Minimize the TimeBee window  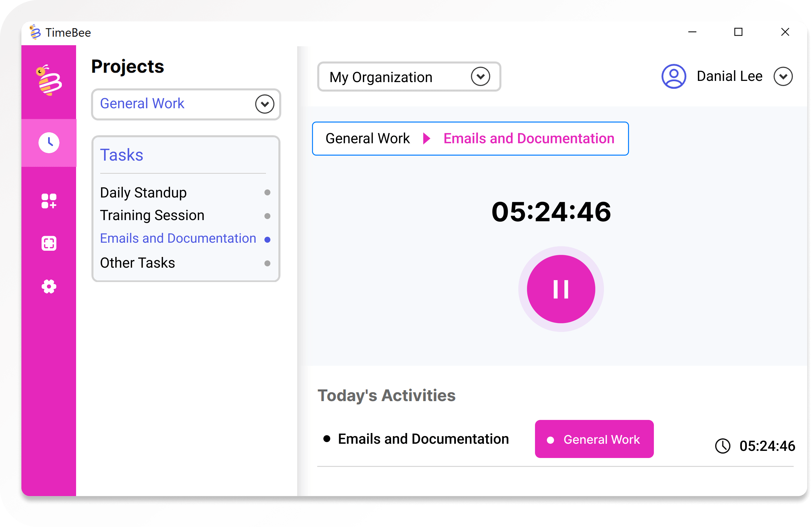[x=692, y=32]
